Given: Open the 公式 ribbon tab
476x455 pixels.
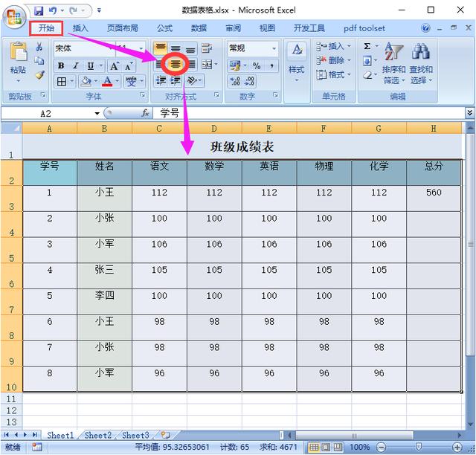Looking at the screenshot, I should [x=164, y=28].
